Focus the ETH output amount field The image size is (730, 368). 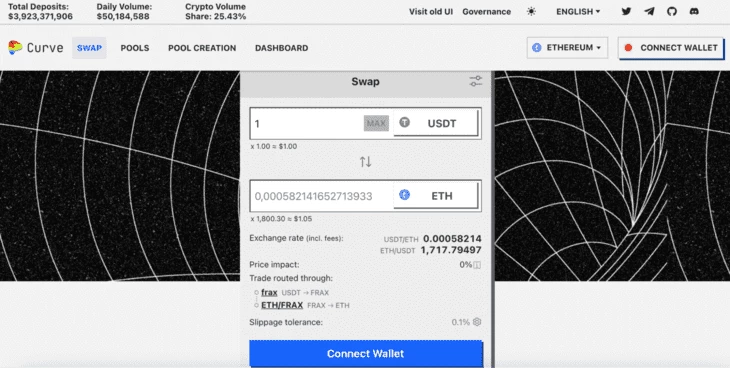[321, 196]
